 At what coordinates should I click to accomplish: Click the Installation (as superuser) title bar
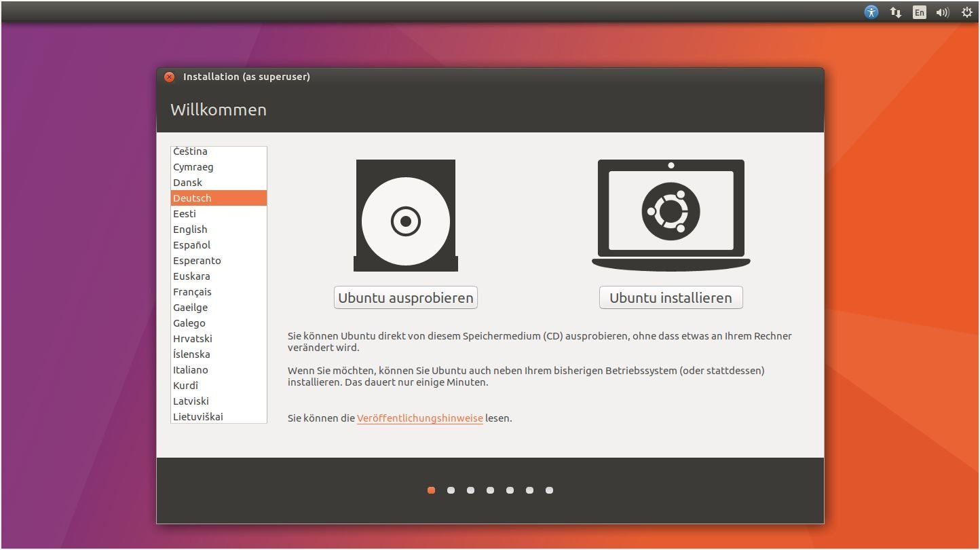point(490,77)
